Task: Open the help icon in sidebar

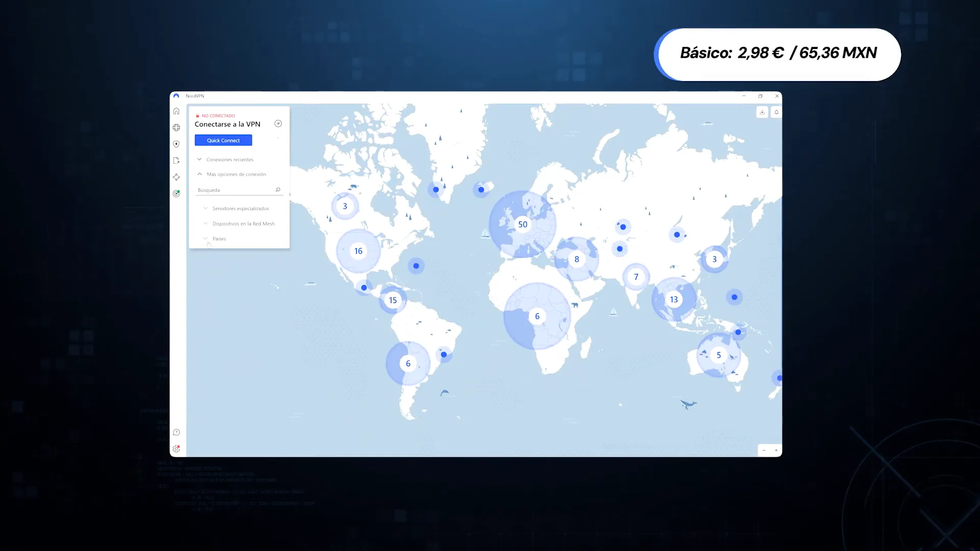Action: tap(176, 433)
